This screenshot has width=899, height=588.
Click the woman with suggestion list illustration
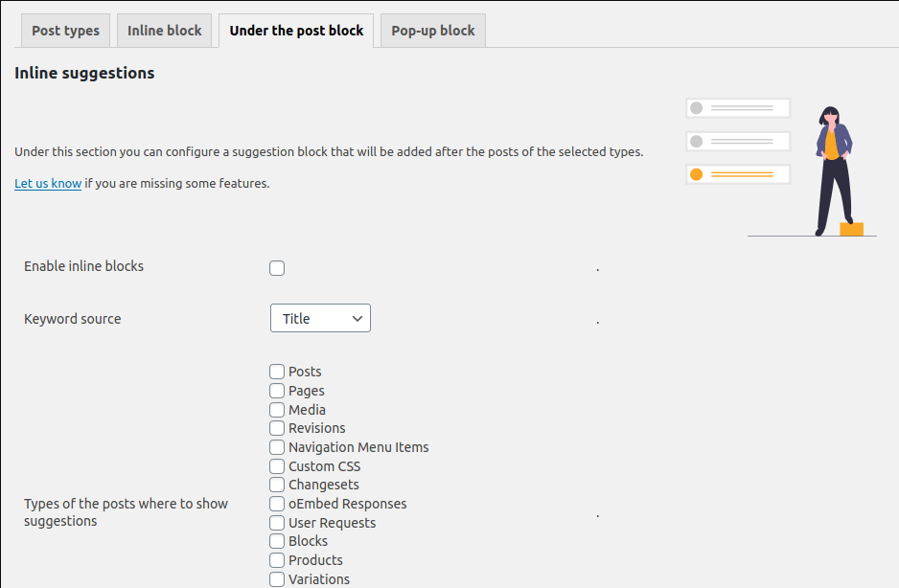(781, 168)
